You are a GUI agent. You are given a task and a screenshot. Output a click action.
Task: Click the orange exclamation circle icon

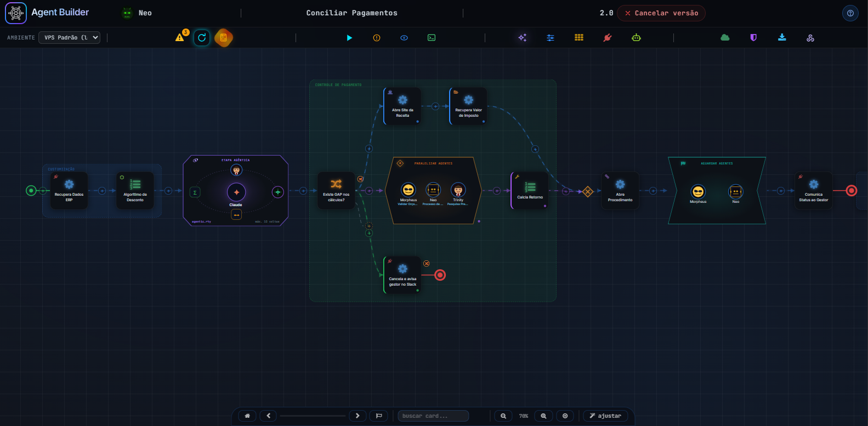pos(377,38)
